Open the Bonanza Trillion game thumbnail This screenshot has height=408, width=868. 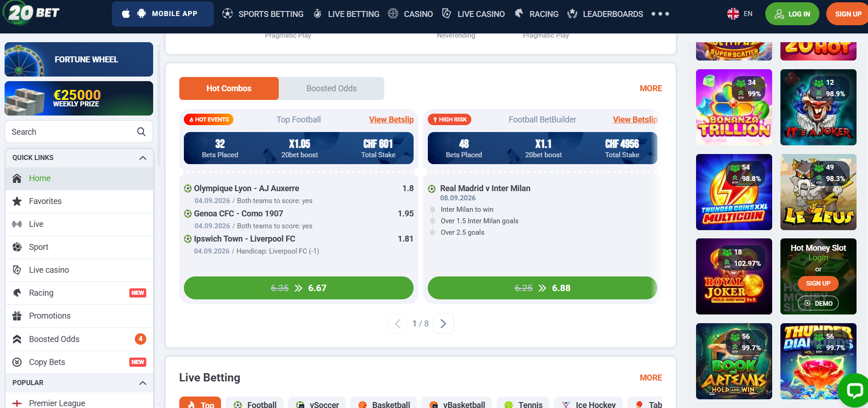tap(734, 107)
